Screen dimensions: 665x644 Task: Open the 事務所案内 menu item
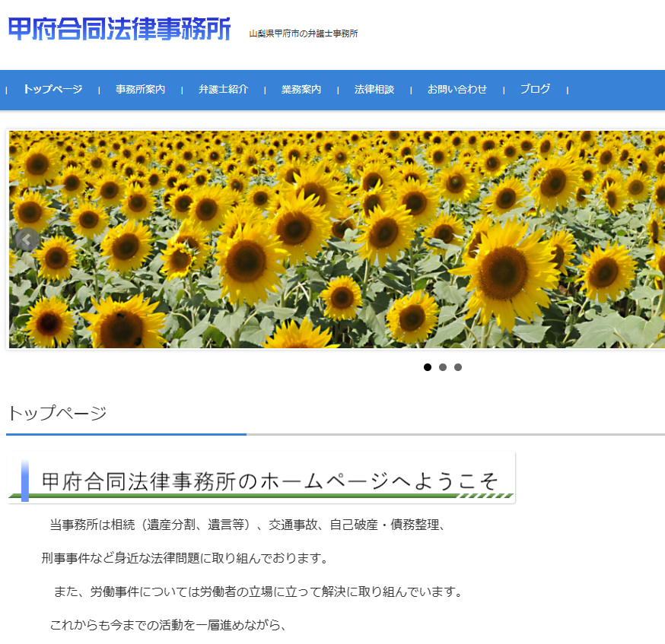140,90
